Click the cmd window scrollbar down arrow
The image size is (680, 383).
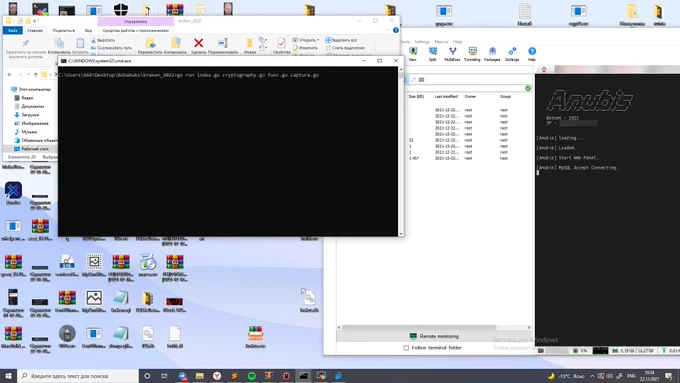[401, 233]
